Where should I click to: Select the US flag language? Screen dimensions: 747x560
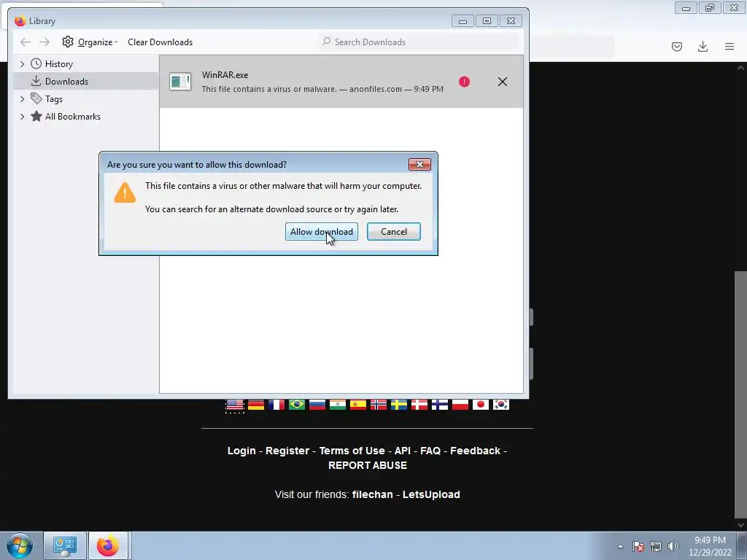[234, 405]
